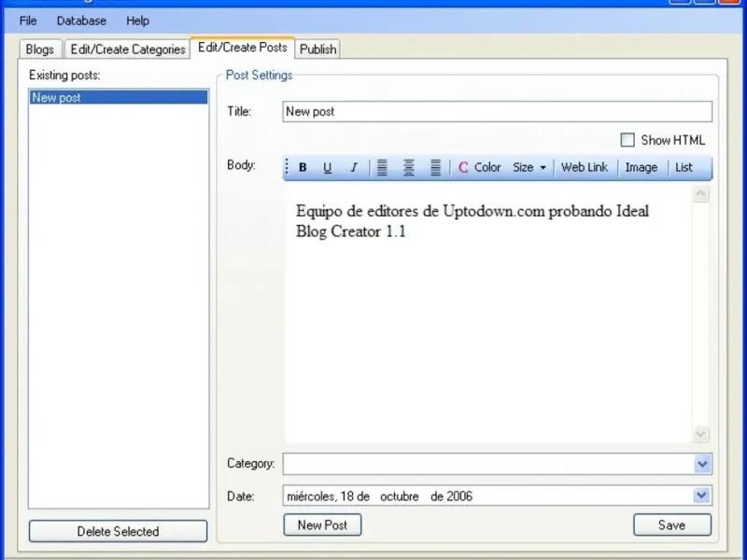Click inside the Body text editor

488,315
